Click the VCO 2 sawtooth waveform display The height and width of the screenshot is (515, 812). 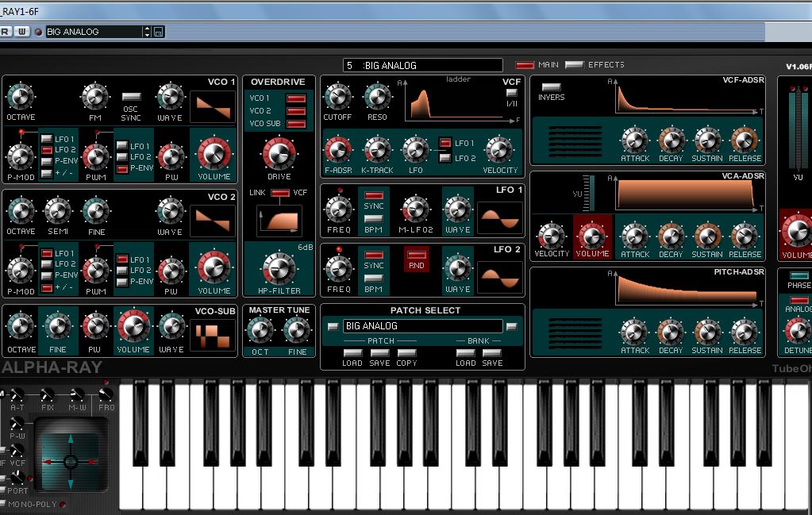[x=213, y=221]
